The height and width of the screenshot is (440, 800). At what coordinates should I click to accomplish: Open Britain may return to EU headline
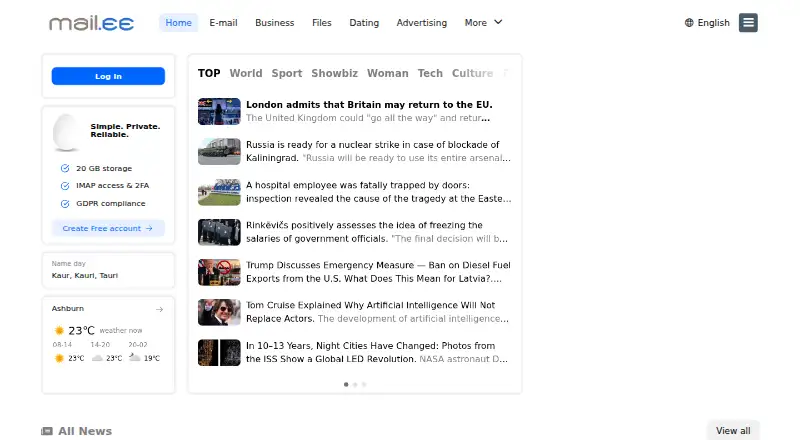369,105
